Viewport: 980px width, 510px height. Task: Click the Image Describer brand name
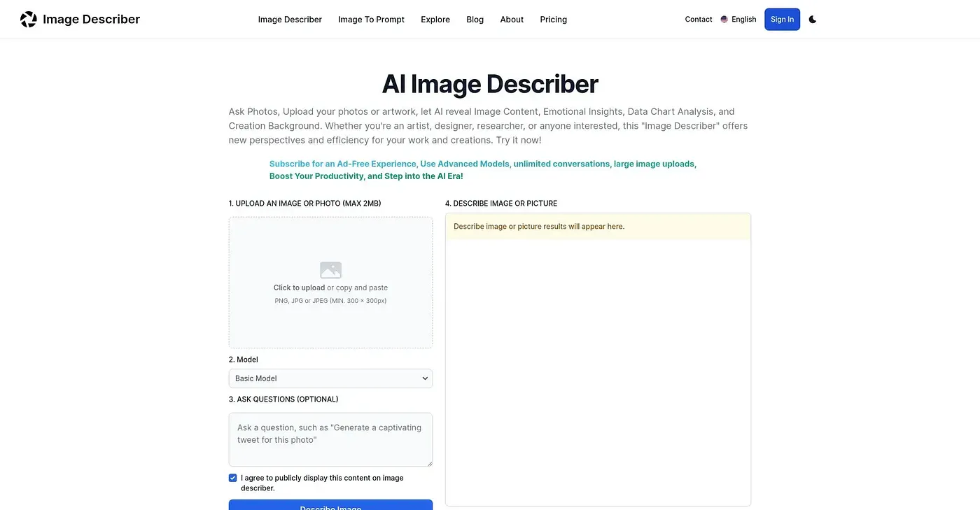pyautogui.click(x=92, y=20)
